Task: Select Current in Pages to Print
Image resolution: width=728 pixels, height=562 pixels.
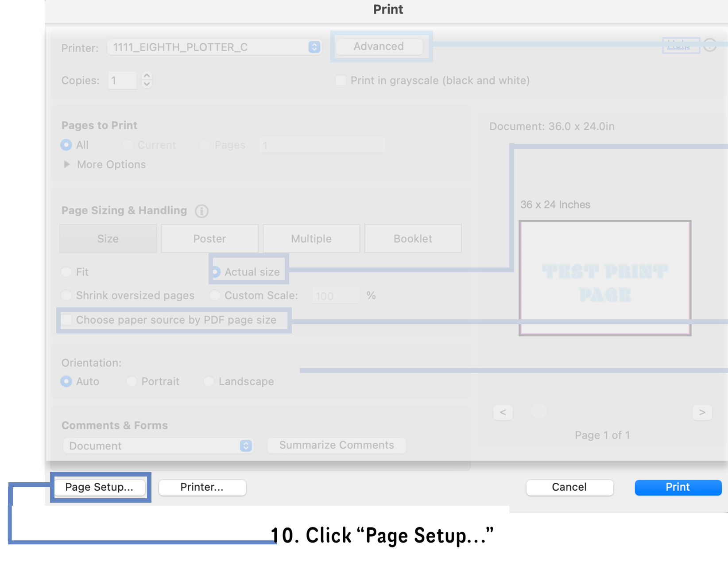Action: (x=128, y=145)
